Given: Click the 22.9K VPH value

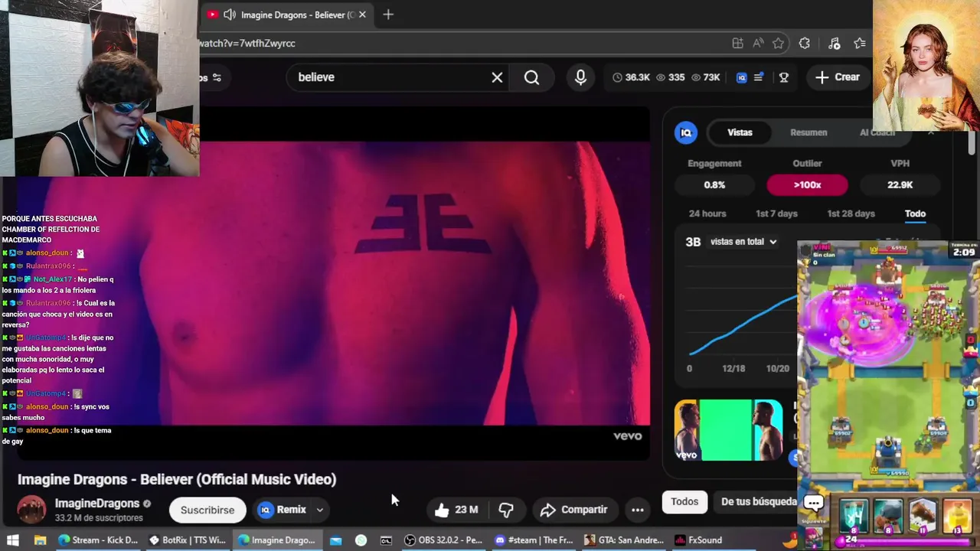Looking at the screenshot, I should point(900,184).
